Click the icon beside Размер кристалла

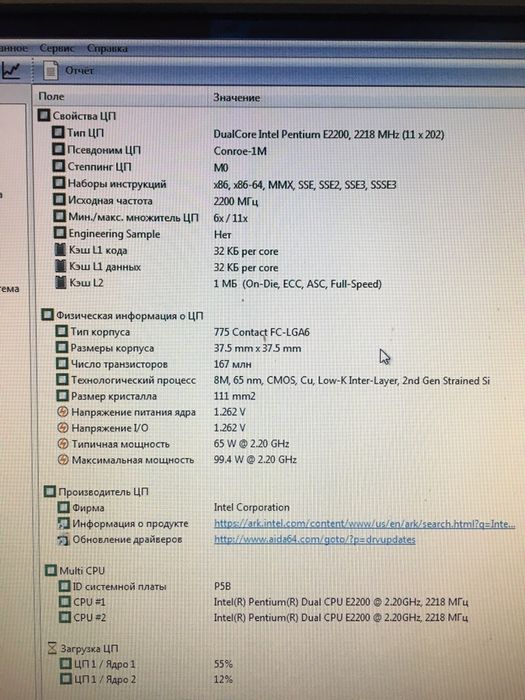(x=62, y=396)
